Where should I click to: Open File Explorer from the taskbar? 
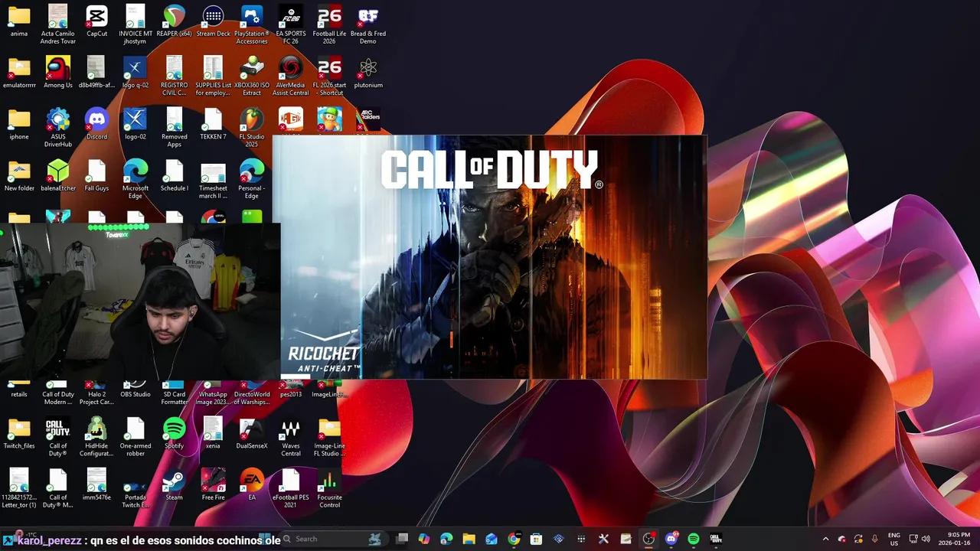(x=469, y=539)
